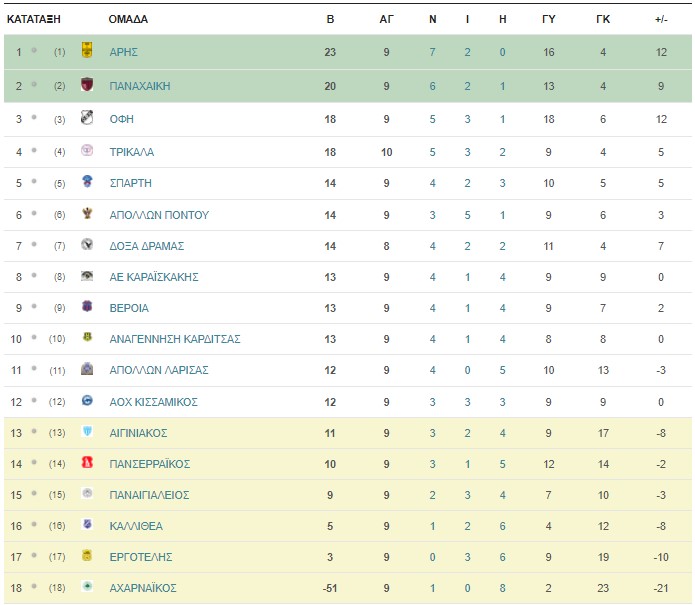Click the ΑΠΟΛΛΩΝ ΠΟΝΤΟΥ crest icon
The width and height of the screenshot is (695, 605).
click(87, 213)
